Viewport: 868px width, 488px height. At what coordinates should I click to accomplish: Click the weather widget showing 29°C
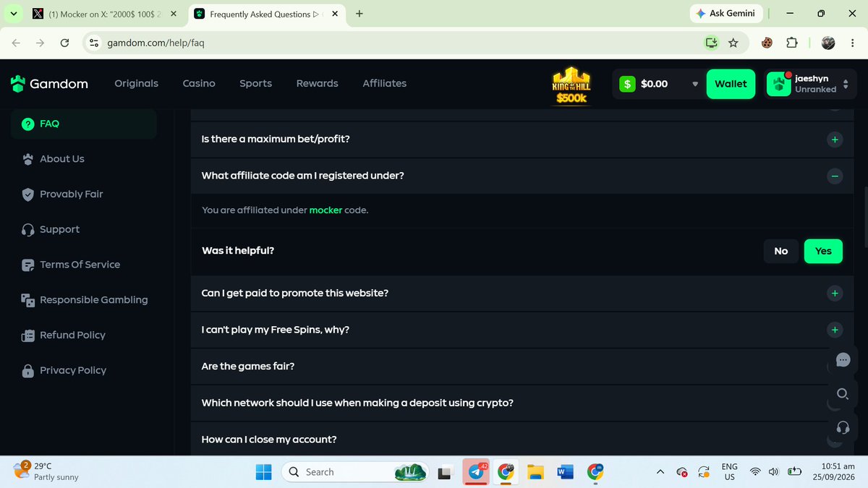point(46,471)
